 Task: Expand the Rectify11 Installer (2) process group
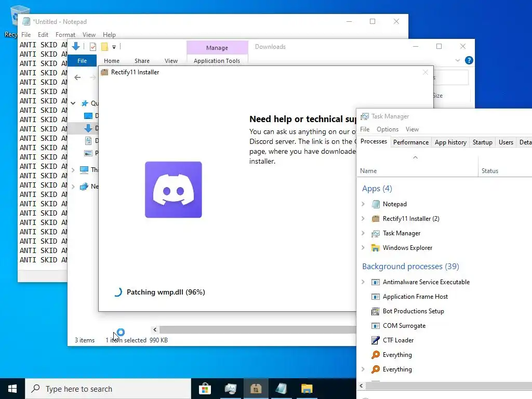[x=363, y=219]
